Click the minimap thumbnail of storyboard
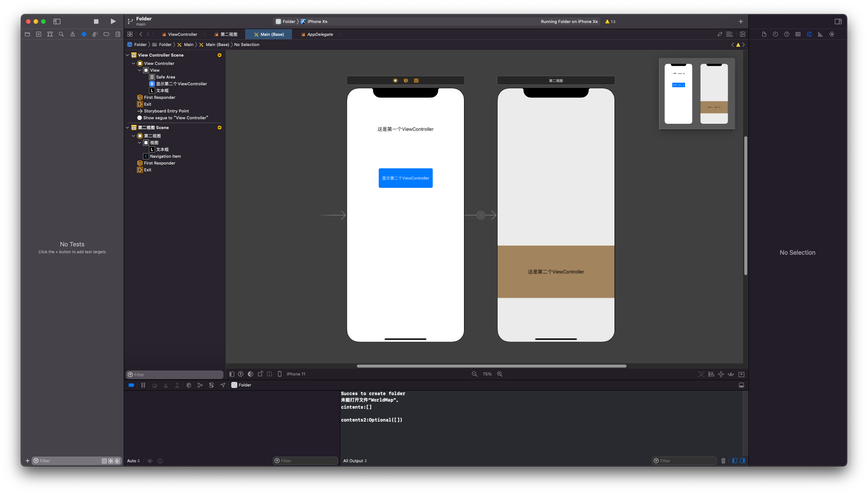This screenshot has width=868, height=494. (697, 94)
